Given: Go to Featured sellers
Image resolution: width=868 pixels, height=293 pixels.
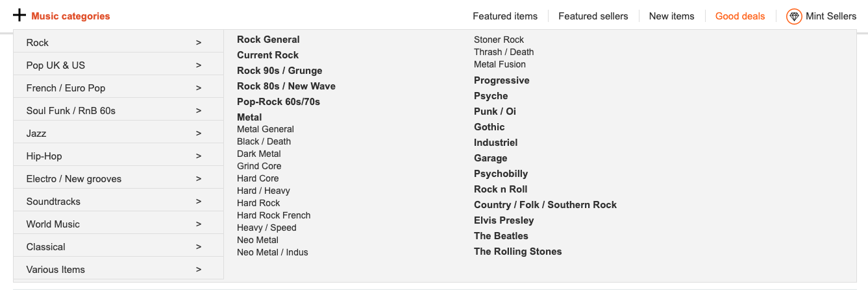Looking at the screenshot, I should click(593, 16).
